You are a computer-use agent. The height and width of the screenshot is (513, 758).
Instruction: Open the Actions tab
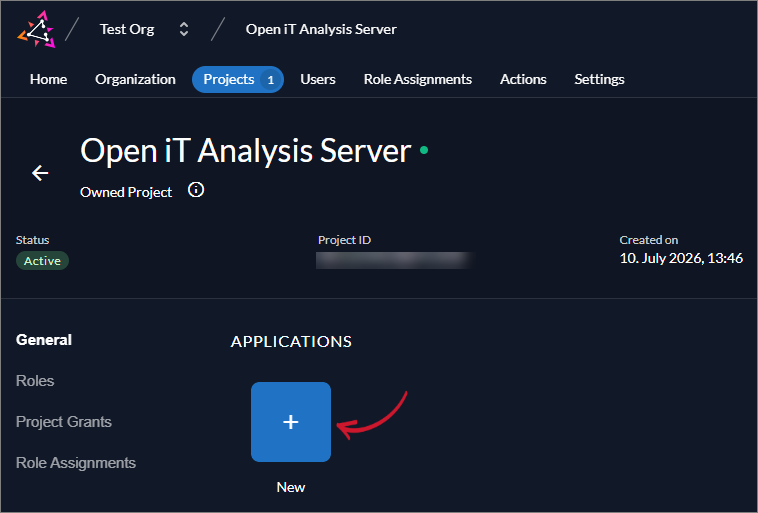523,79
